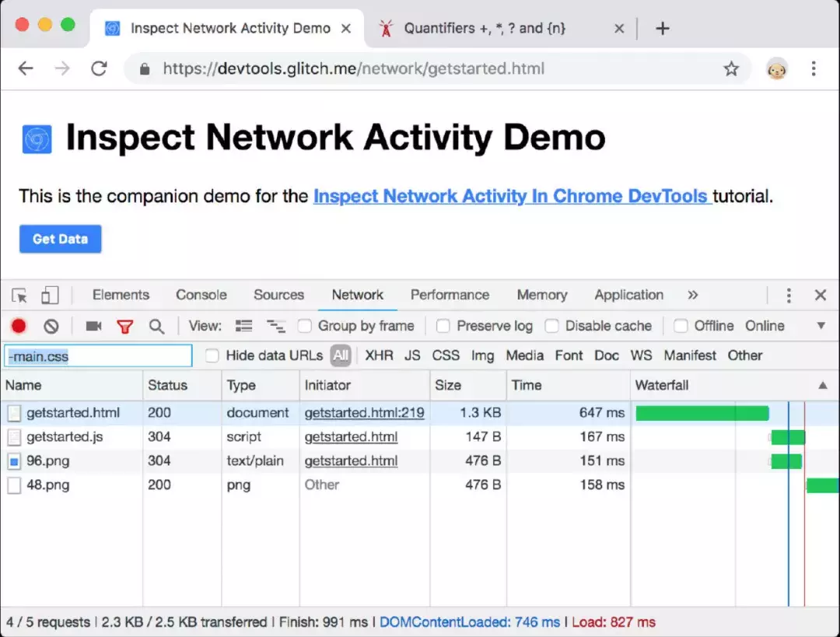840x637 pixels.
Task: Clear the network log icon
Action: pyautogui.click(x=51, y=326)
